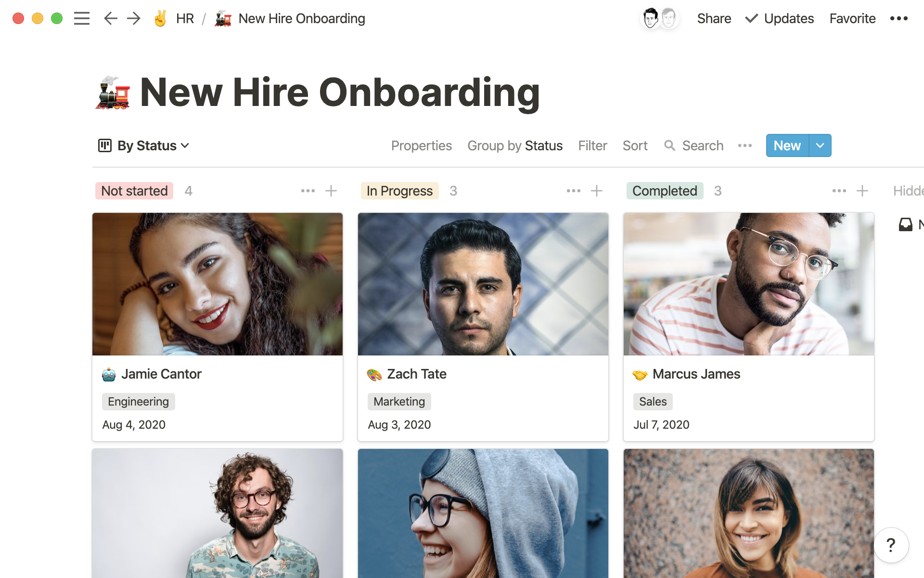
Task: Open Jamie Cantor onboarding card
Action: [161, 374]
